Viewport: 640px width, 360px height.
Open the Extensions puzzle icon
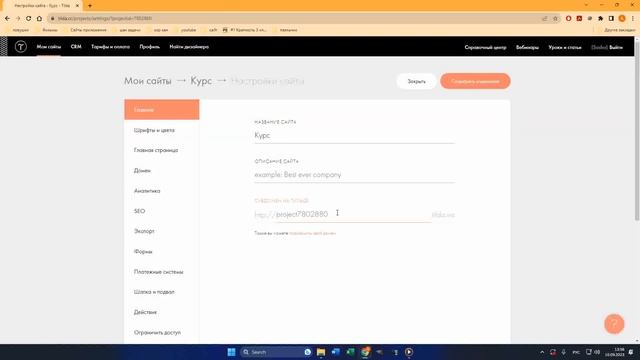click(x=600, y=18)
